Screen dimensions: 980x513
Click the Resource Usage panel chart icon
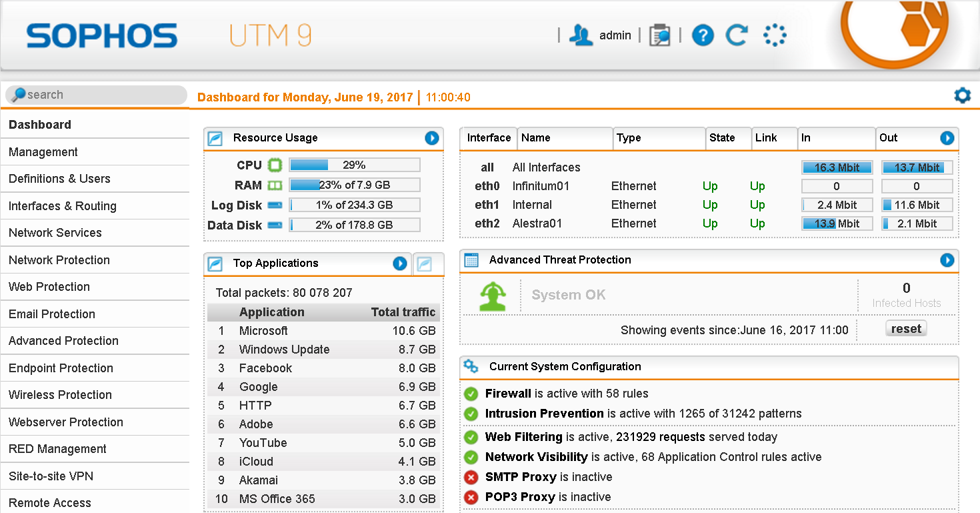[x=215, y=138]
